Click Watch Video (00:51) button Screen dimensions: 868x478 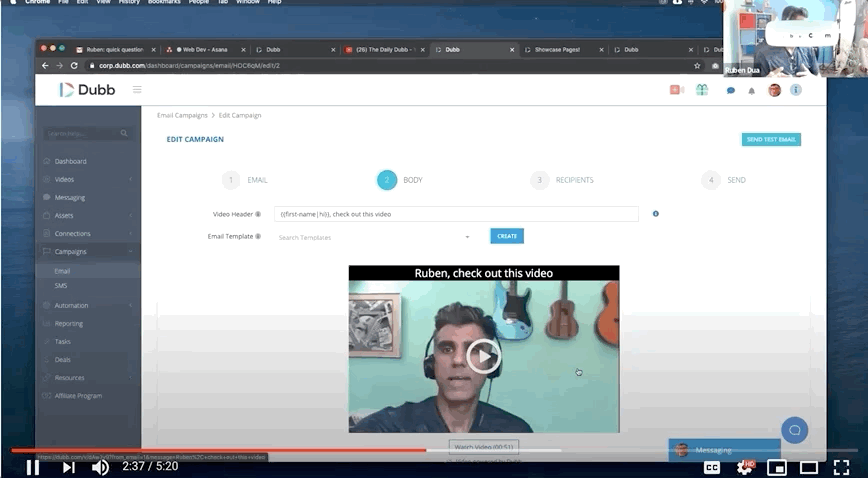click(484, 447)
